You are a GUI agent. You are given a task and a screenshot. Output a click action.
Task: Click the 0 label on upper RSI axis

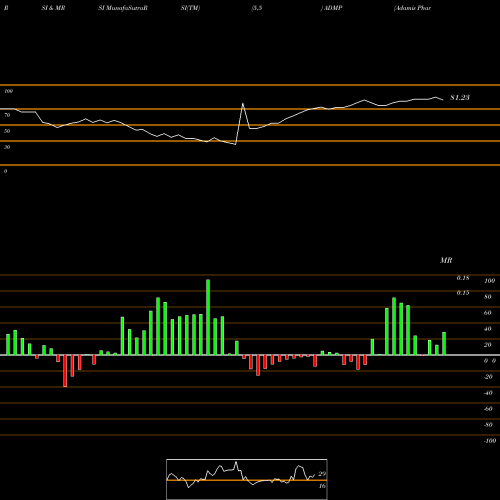(5, 171)
